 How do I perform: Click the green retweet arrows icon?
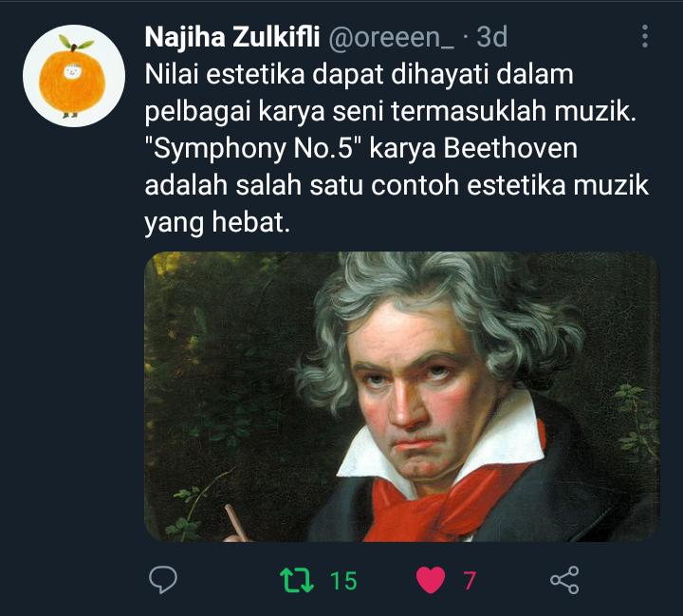click(297, 580)
